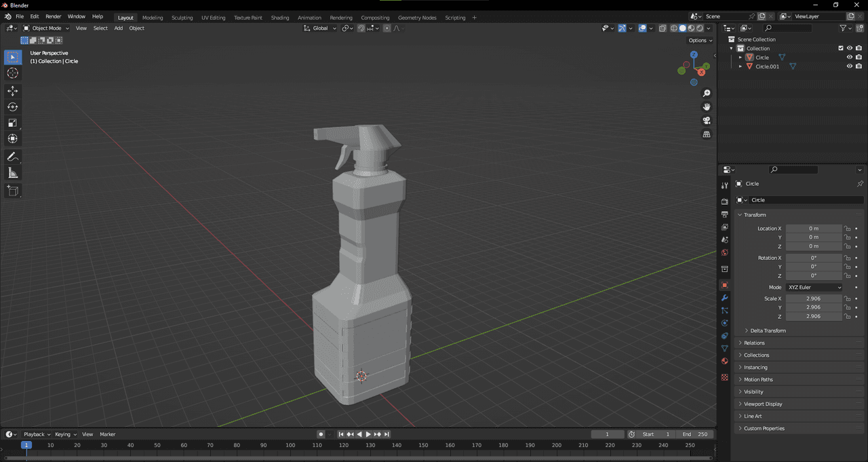
Task: Click the Scale X value field
Action: pyautogui.click(x=813, y=299)
